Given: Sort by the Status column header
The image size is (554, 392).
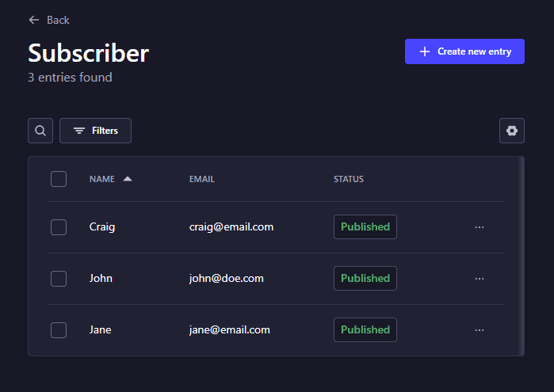Looking at the screenshot, I should pos(349,179).
